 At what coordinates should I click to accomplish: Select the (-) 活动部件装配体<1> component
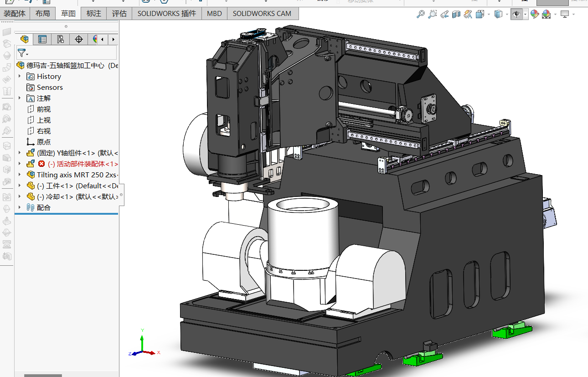(83, 164)
